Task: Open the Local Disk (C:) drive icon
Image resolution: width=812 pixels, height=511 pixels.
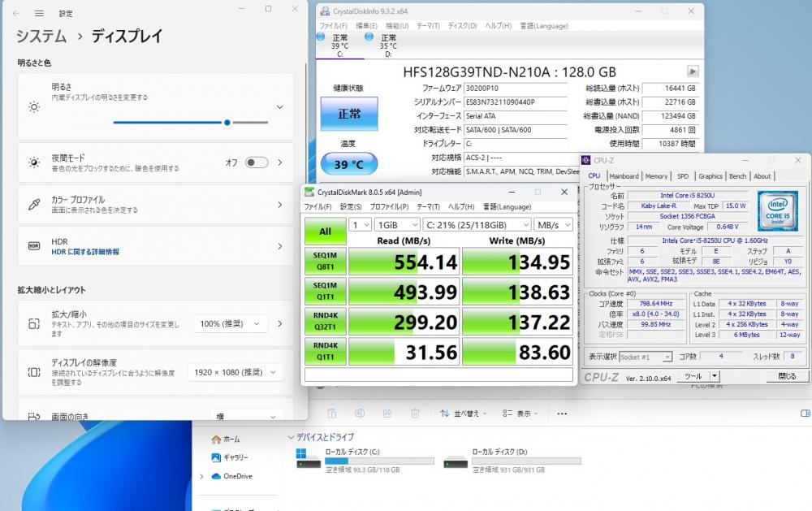Action: tap(308, 459)
